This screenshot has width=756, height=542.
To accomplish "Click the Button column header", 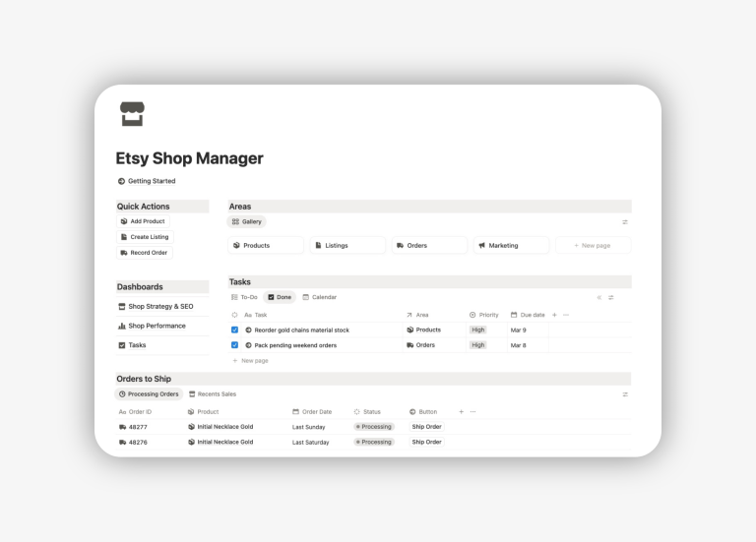I will click(423, 412).
